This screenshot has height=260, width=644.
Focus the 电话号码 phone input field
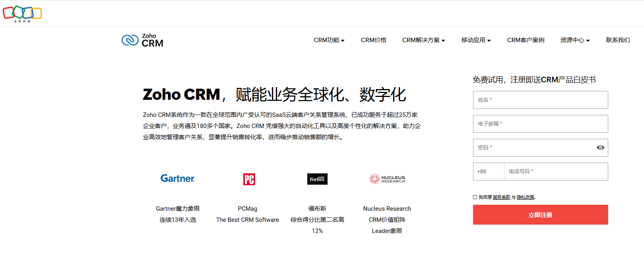click(x=556, y=172)
